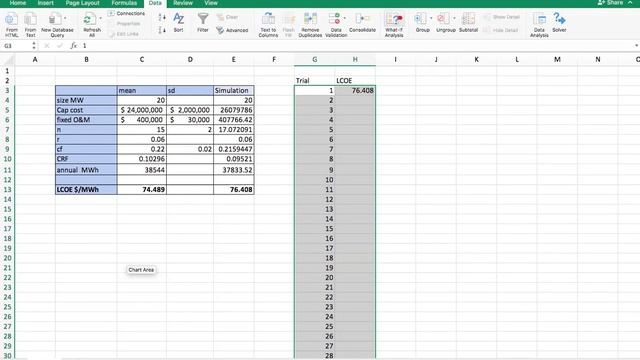Click the select-all corner triangle
Screen dimensions: 640x360
point(8,60)
